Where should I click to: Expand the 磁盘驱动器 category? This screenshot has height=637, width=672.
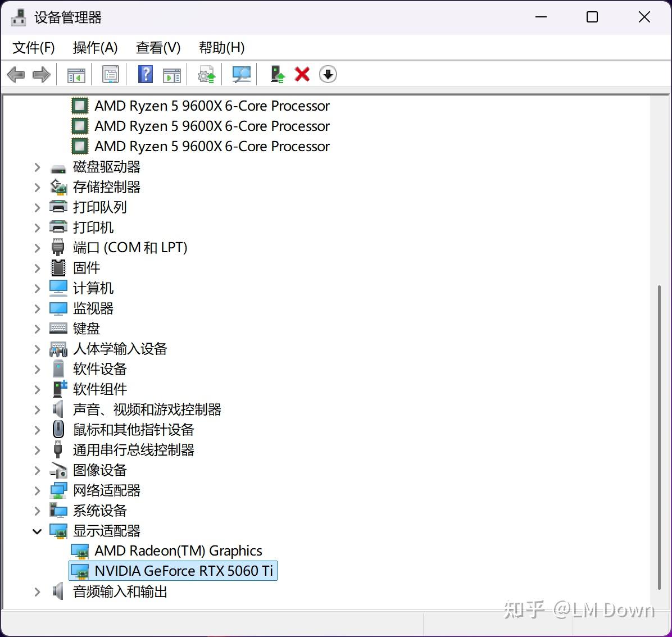(37, 167)
